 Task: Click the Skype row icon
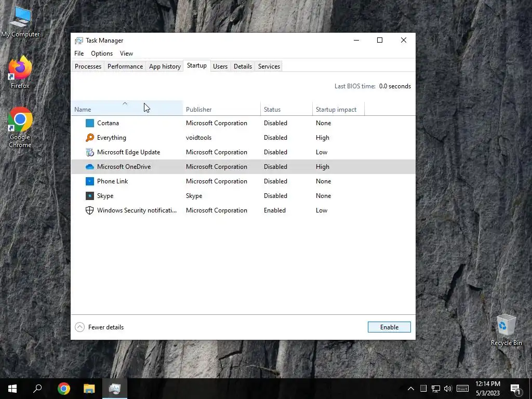point(89,196)
